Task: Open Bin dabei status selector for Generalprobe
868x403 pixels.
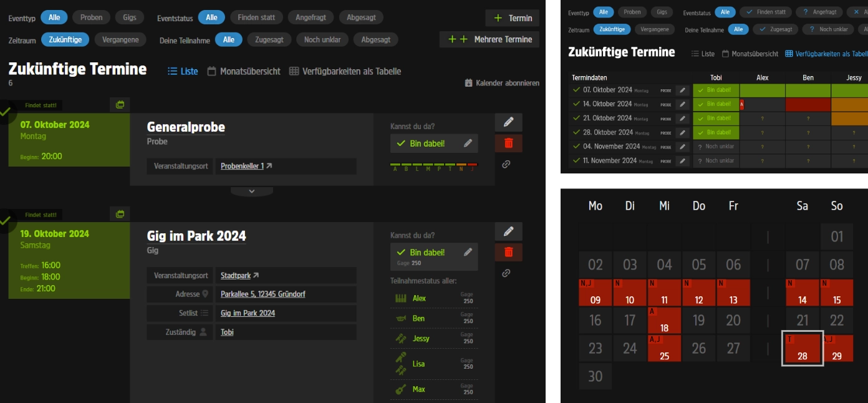Action: coord(427,143)
